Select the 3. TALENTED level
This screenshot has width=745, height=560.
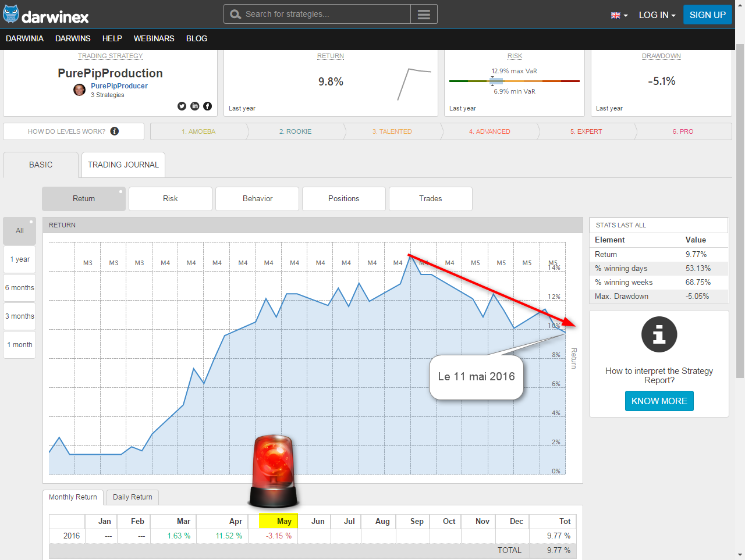coord(392,131)
